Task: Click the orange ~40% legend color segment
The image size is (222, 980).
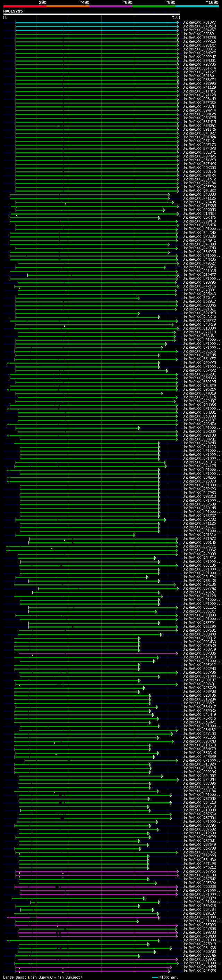Action: [x=68, y=6]
